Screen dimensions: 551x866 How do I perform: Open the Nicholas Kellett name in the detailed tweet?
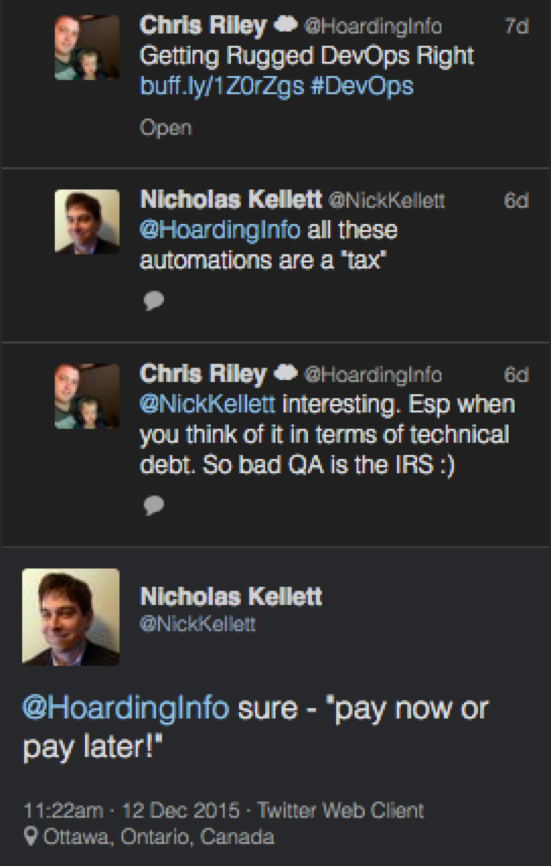tap(231, 596)
